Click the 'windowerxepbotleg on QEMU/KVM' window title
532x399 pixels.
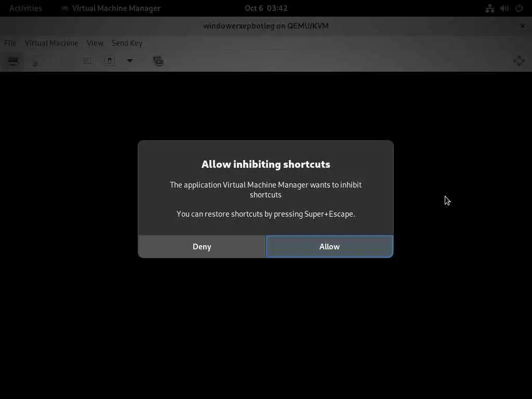click(x=265, y=26)
